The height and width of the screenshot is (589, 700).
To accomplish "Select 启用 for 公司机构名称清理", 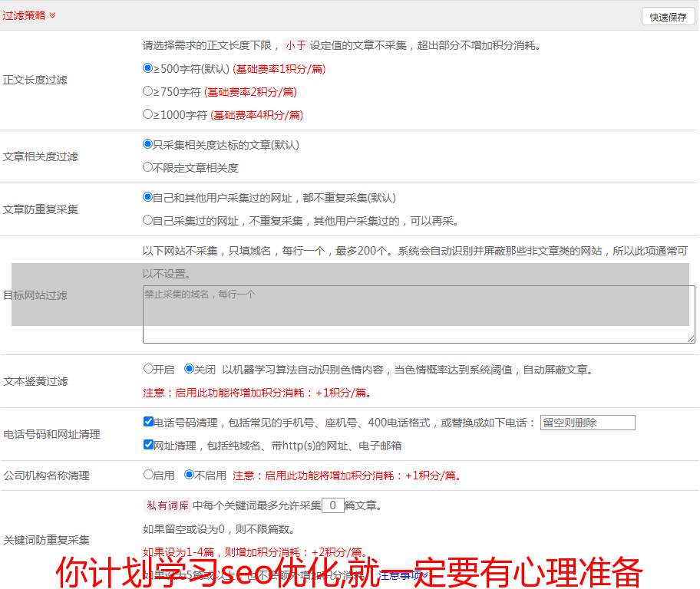I will pos(148,475).
